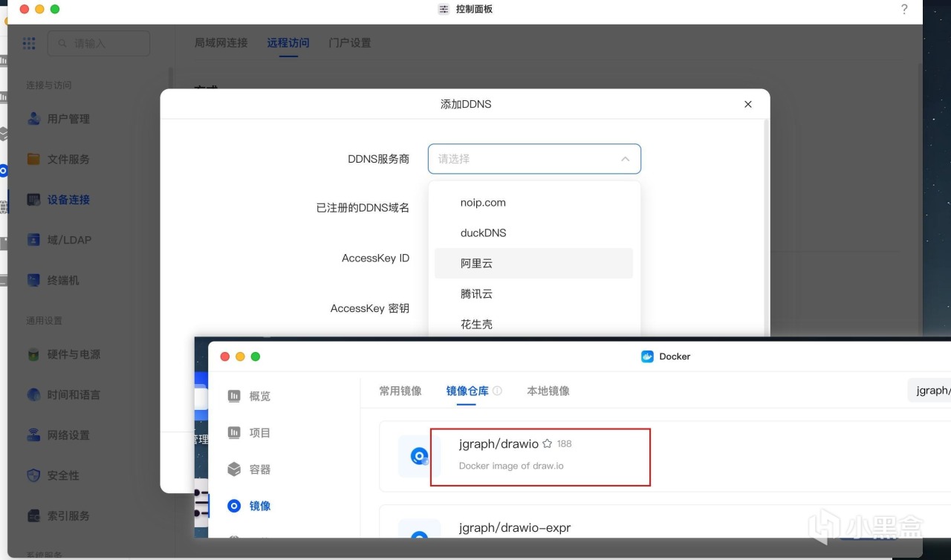The image size is (951, 560).
Task: Click the Docker Overview (概览) icon
Action: point(234,396)
